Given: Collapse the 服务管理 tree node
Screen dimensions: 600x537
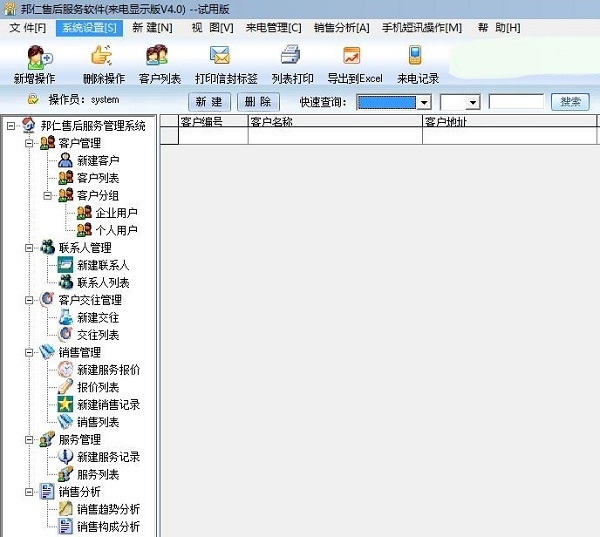Looking at the screenshot, I should [29, 439].
